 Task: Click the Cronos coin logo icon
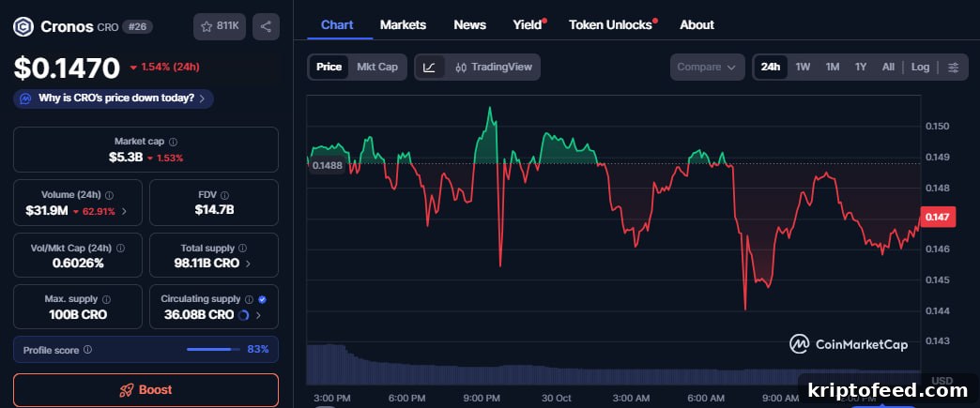(x=23, y=27)
